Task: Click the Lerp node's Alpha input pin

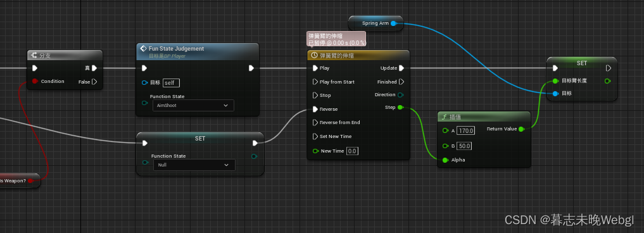Action: 445,160
